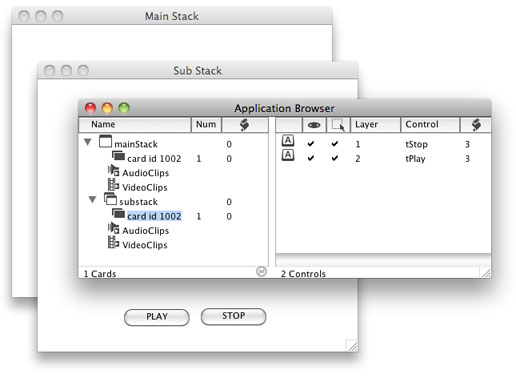
Task: Select highlighted card id 1002 under substack
Action: tap(154, 216)
